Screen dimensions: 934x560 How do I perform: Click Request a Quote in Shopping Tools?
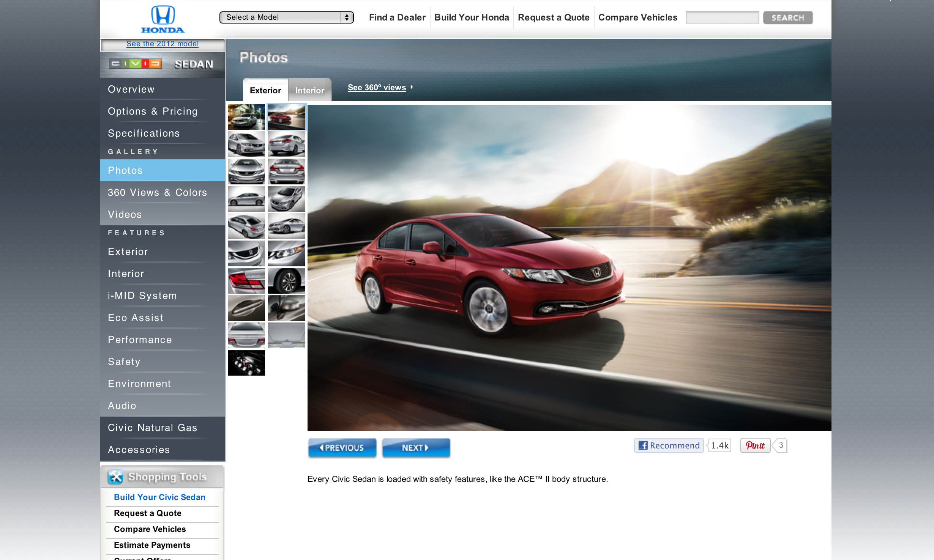[x=148, y=513]
